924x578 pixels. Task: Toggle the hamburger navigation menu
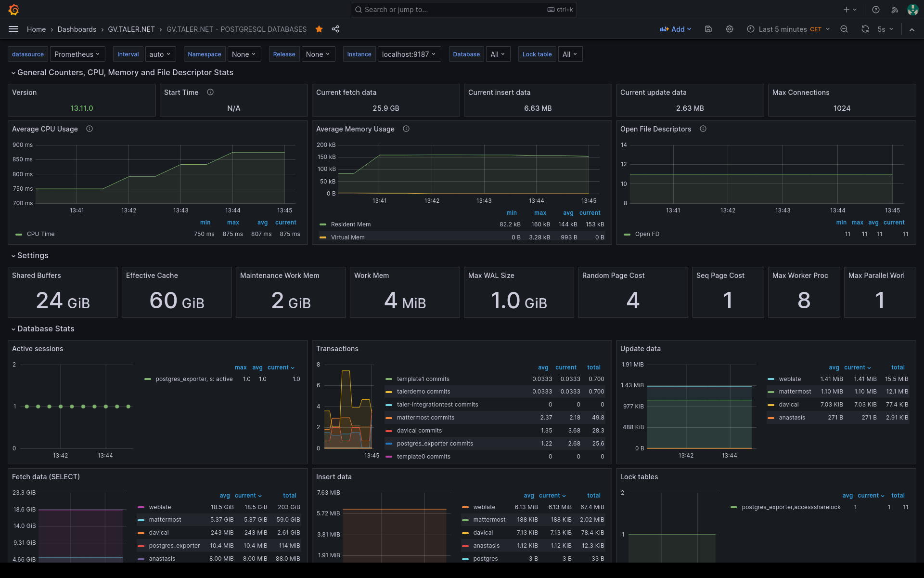coord(13,29)
